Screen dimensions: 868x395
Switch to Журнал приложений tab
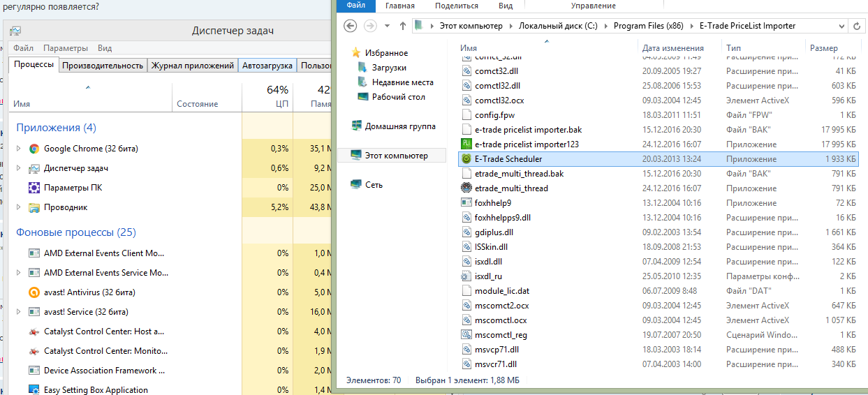[x=193, y=66]
